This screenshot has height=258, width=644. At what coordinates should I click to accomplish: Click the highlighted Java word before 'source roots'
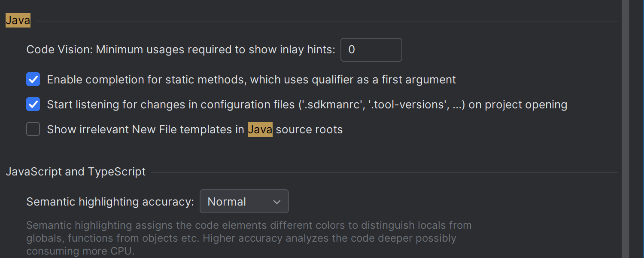(260, 129)
